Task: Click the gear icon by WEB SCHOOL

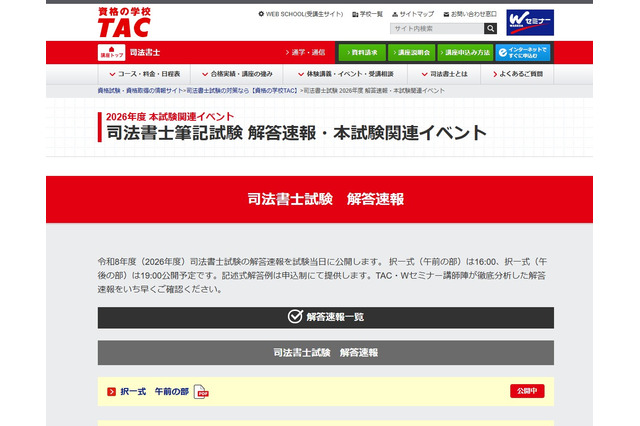Action: click(x=261, y=14)
